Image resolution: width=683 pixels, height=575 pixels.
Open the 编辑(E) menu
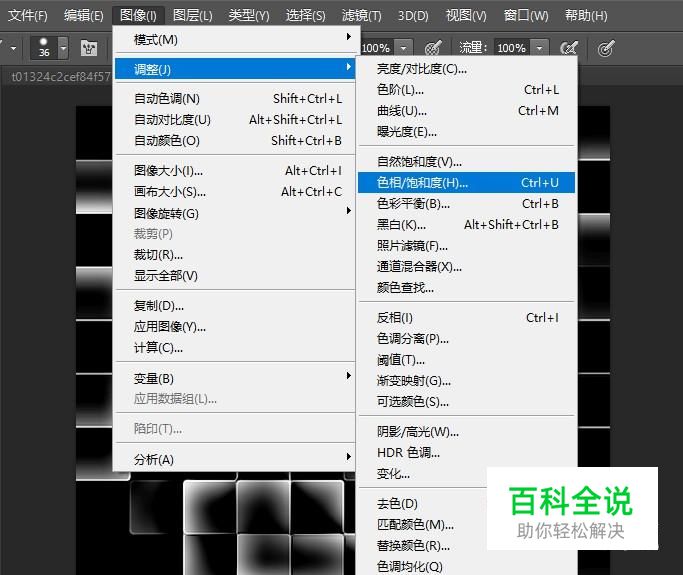[x=84, y=16]
